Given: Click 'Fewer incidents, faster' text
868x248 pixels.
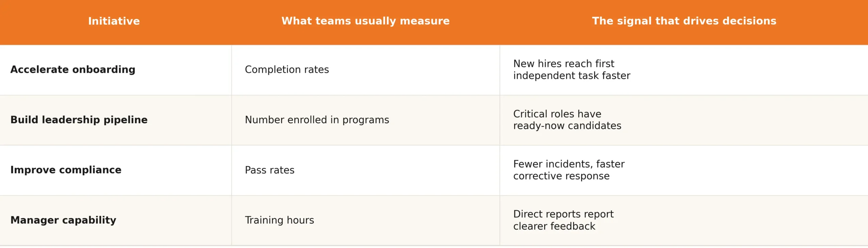Looking at the screenshot, I should tap(569, 164).
